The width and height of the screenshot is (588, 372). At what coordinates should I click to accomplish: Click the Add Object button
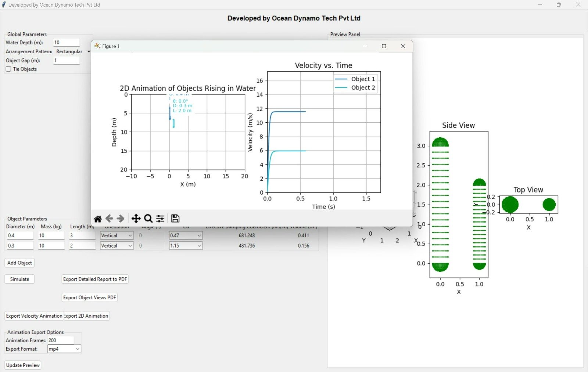[x=19, y=263]
